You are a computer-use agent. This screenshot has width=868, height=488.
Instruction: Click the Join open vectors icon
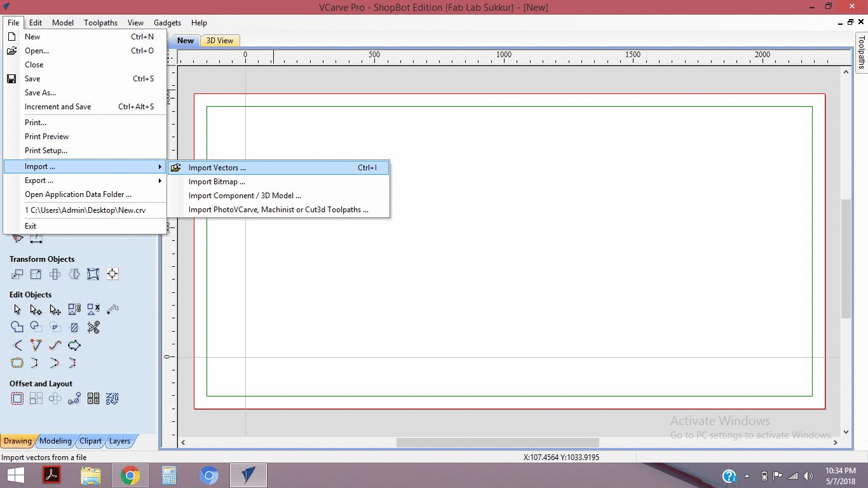[x=17, y=363]
